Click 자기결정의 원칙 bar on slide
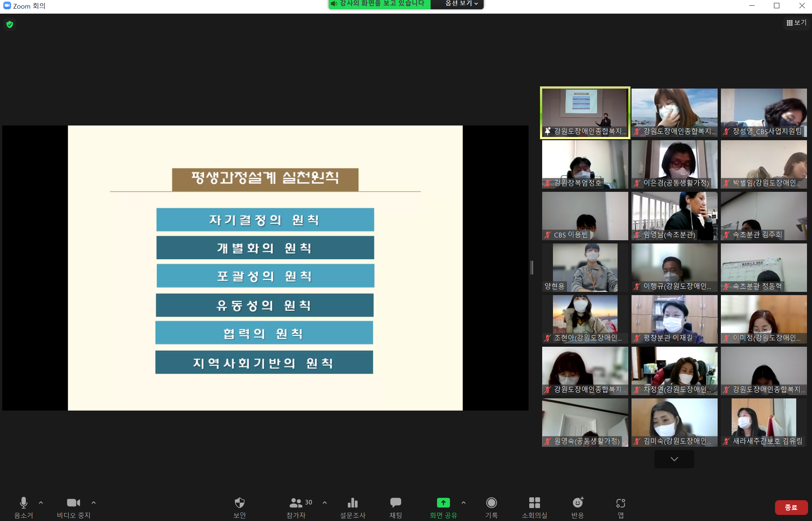 point(265,219)
